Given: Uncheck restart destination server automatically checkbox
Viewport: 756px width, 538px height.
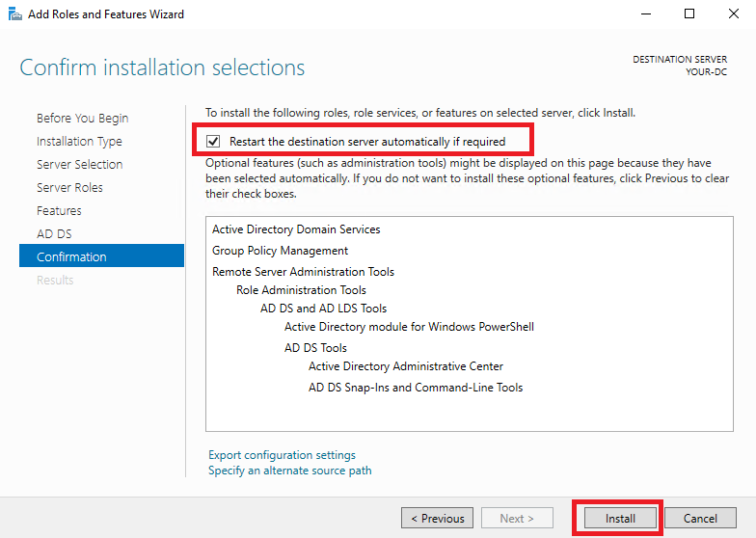Looking at the screenshot, I should click(212, 141).
